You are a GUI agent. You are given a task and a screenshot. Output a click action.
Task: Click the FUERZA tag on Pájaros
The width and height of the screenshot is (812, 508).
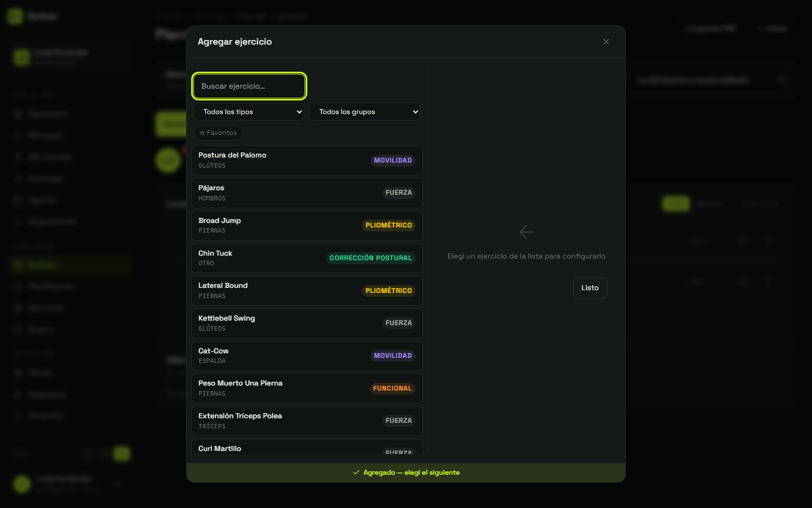[399, 193]
